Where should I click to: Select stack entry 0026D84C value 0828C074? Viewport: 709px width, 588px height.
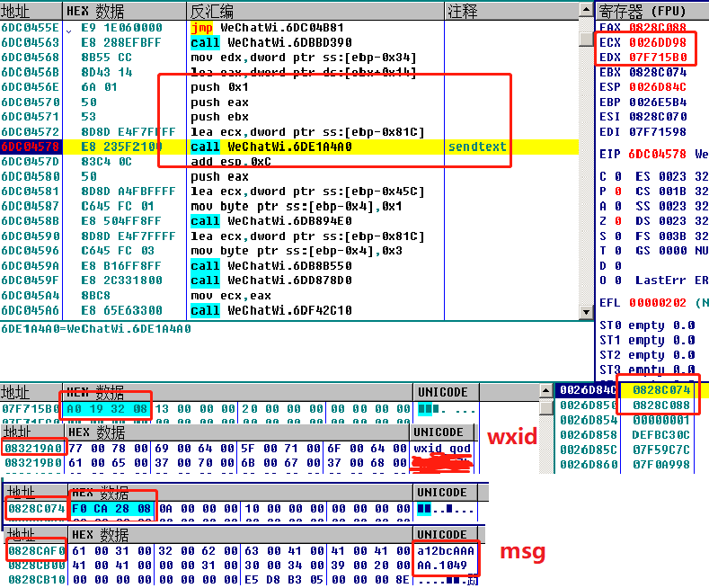[x=661, y=390]
